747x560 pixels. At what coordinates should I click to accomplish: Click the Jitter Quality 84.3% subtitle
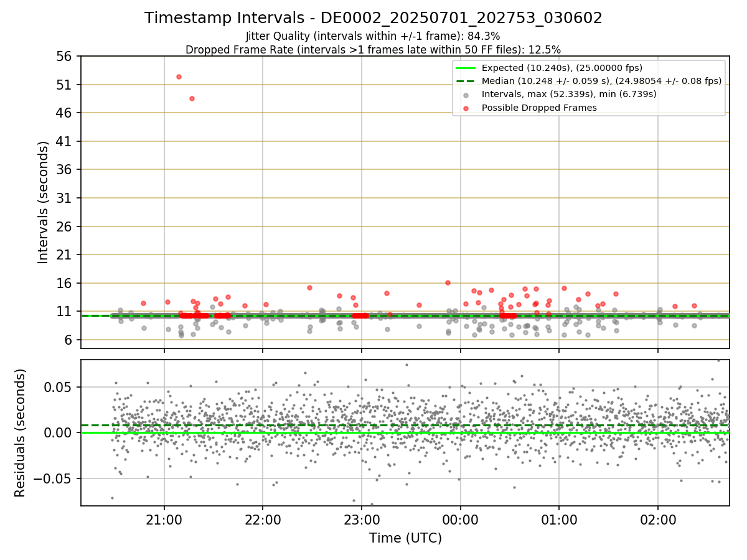pos(373,36)
